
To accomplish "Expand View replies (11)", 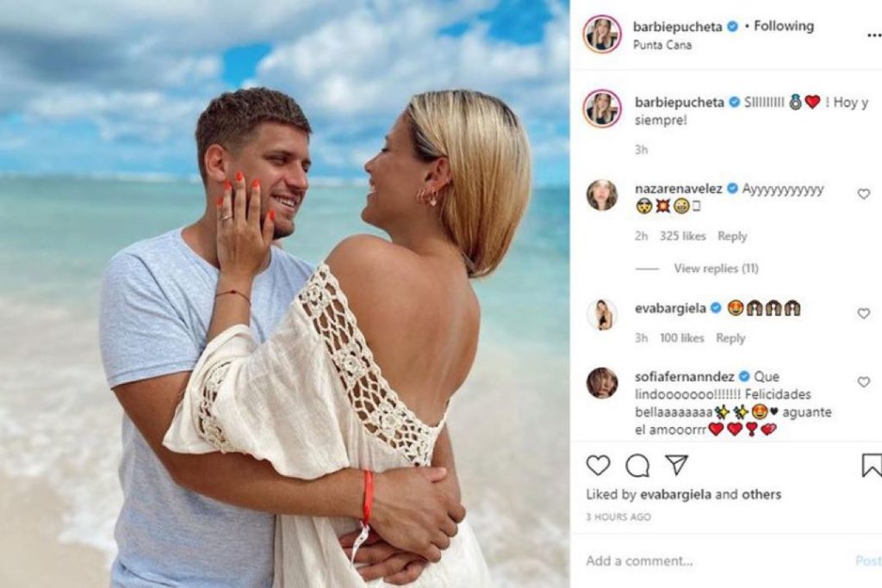I will [x=716, y=269].
